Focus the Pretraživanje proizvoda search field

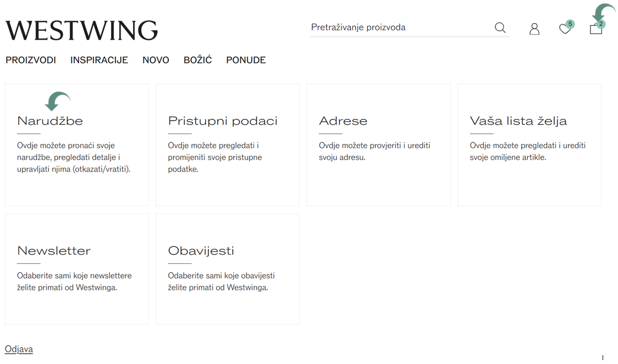pyautogui.click(x=400, y=27)
